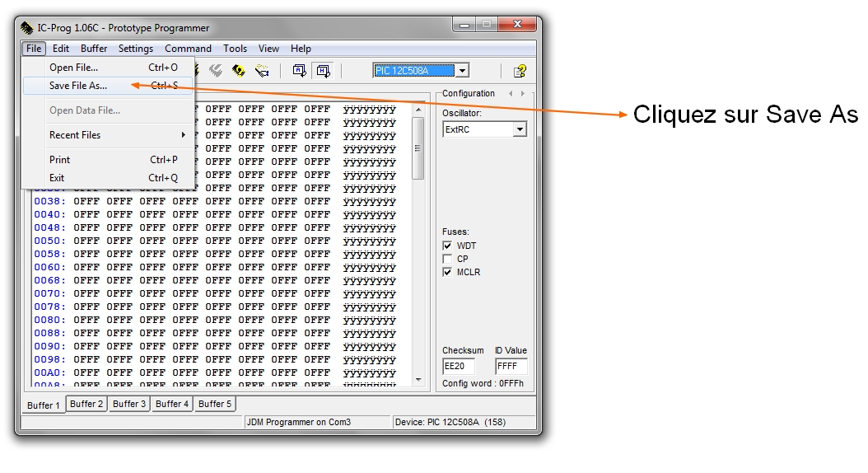Click the Configuration panel left arrow
This screenshot has height=473, width=868.
pos(511,94)
